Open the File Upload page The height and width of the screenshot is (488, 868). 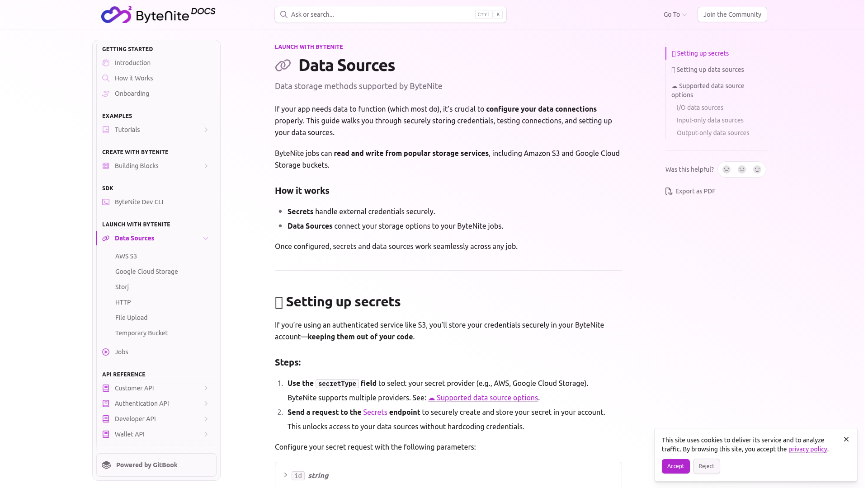point(131,318)
